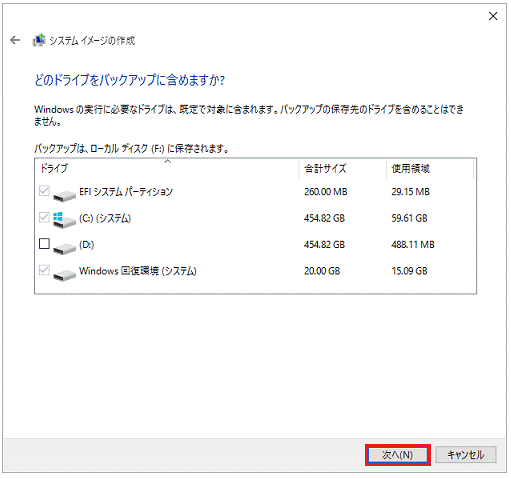Click the C: system drive Windows icon

(x=64, y=221)
